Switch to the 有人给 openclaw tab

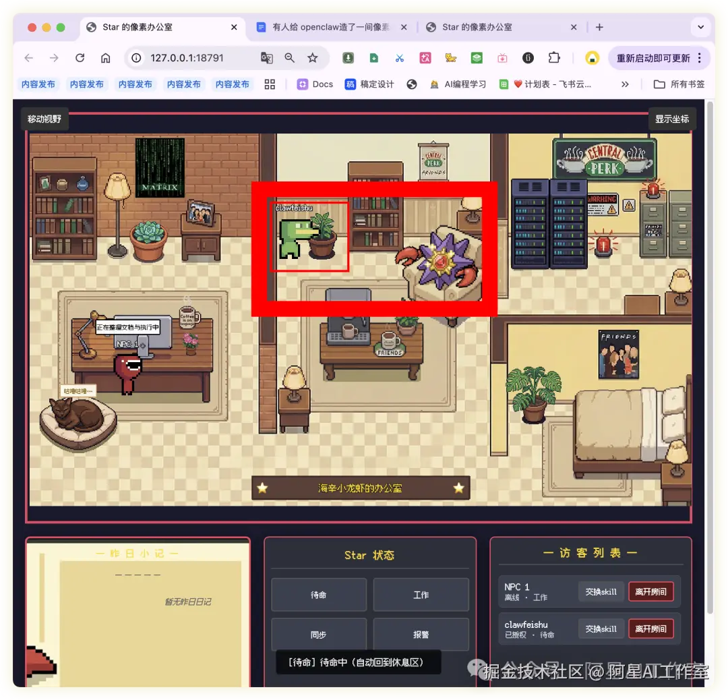(330, 28)
